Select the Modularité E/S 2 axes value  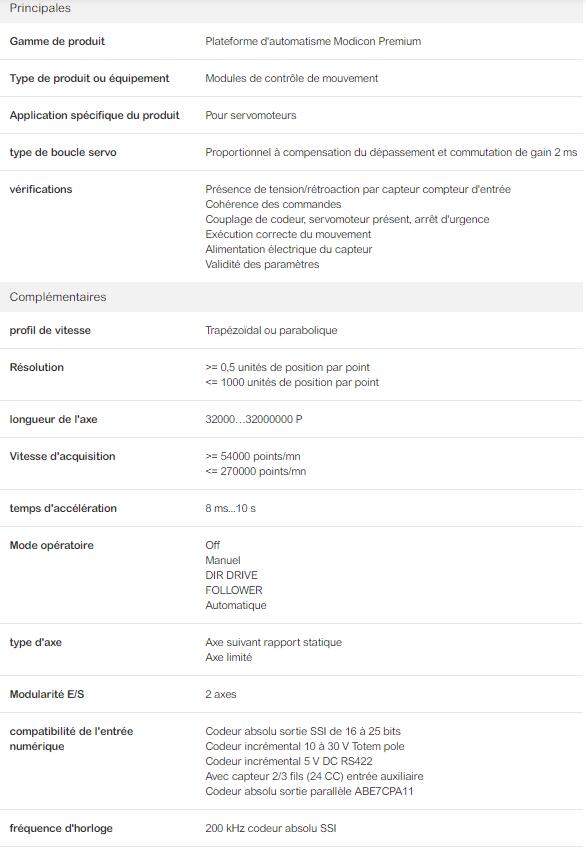(221, 694)
